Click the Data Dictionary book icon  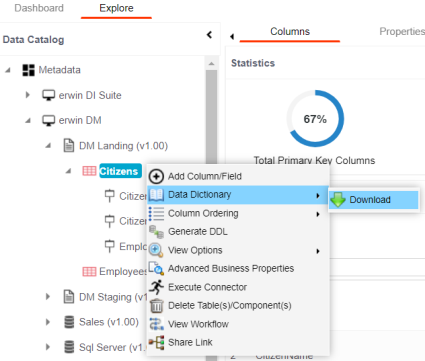[156, 195]
